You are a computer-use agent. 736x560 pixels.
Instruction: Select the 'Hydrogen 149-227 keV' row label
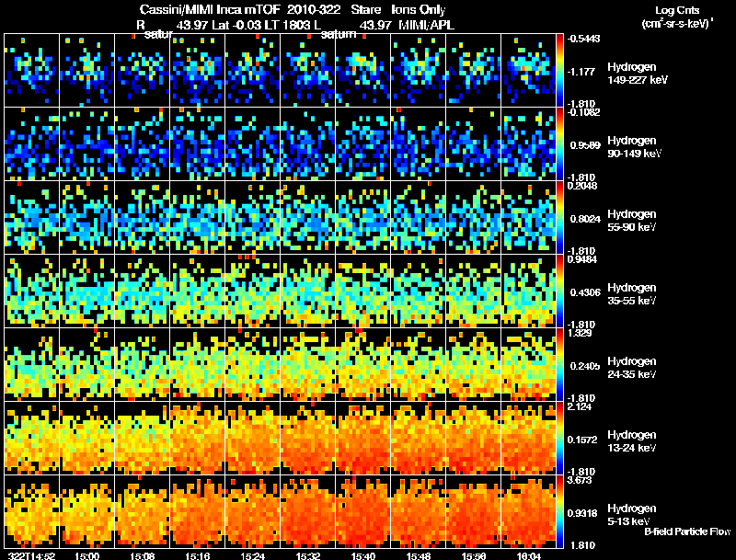click(x=637, y=74)
